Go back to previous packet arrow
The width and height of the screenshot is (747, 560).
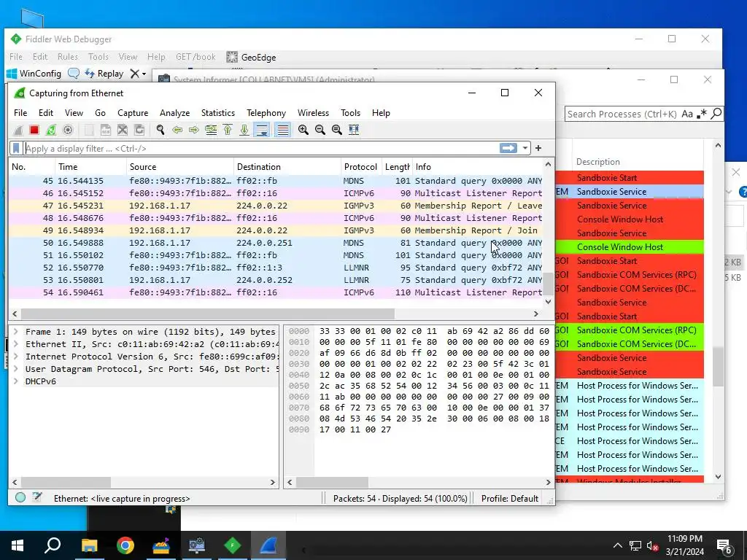[x=177, y=130]
